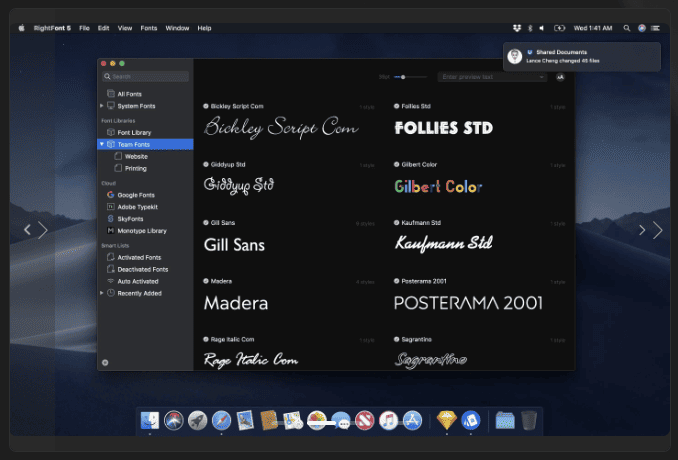Toggle activation dot for Kaufmann Std
This screenshot has width=678, height=460.
(397, 223)
